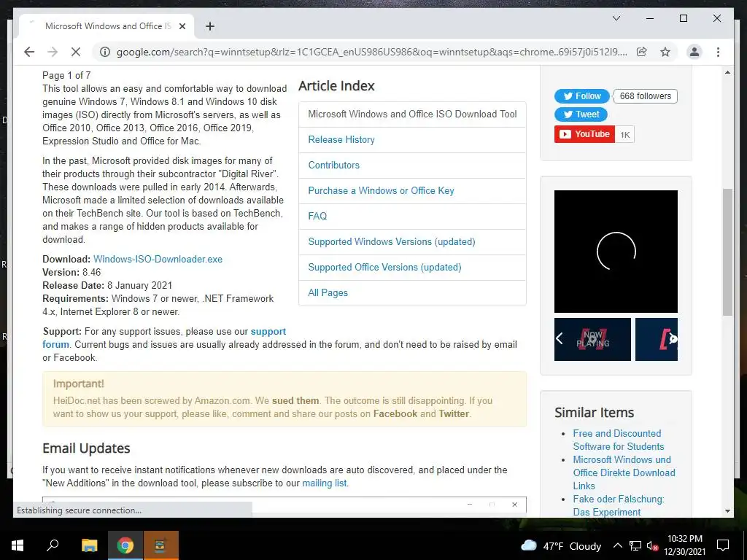Click the 668 followers count

pyautogui.click(x=645, y=96)
